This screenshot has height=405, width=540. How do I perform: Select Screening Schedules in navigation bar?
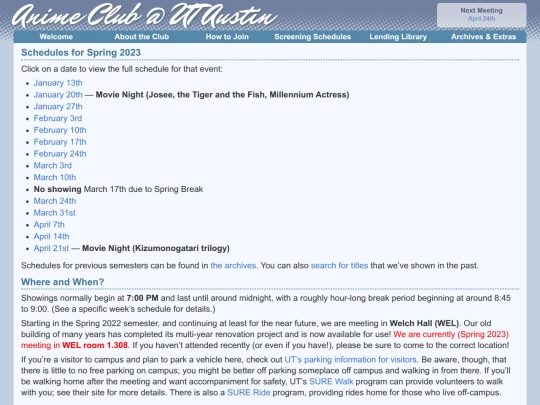(312, 37)
